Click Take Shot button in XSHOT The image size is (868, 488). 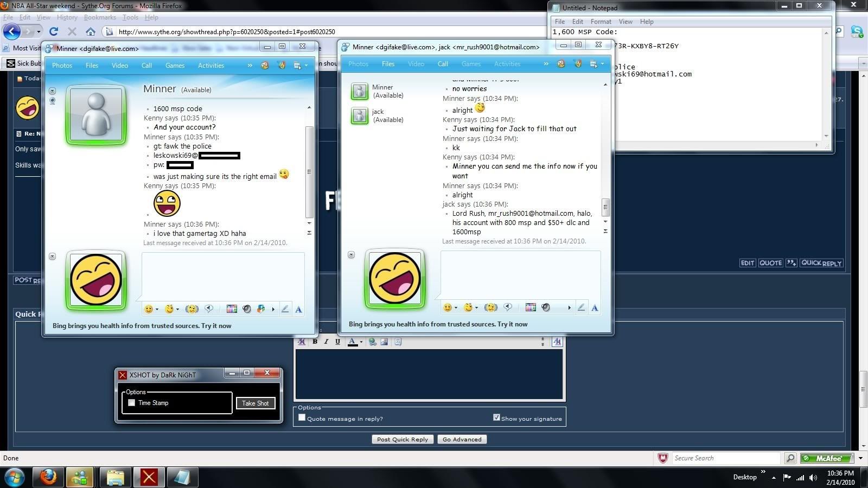coord(256,403)
